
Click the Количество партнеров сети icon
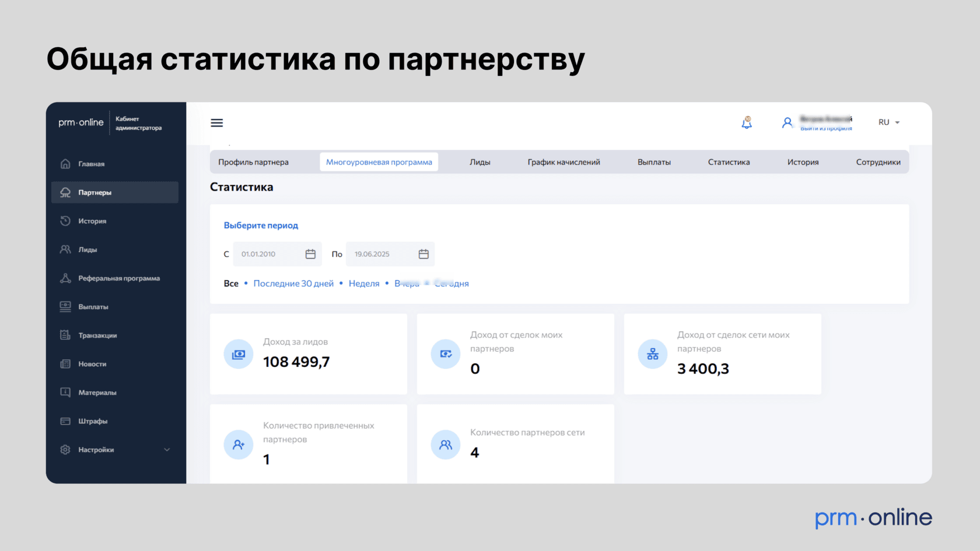click(x=446, y=445)
